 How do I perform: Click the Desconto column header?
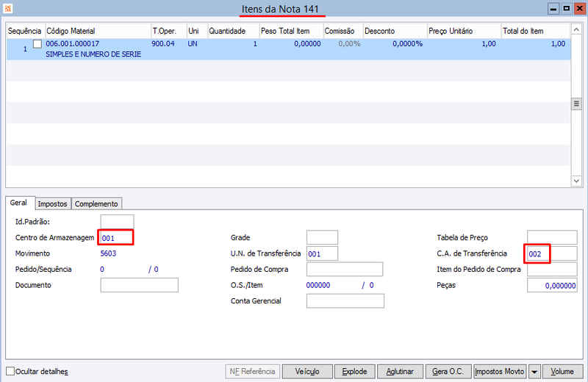point(395,31)
